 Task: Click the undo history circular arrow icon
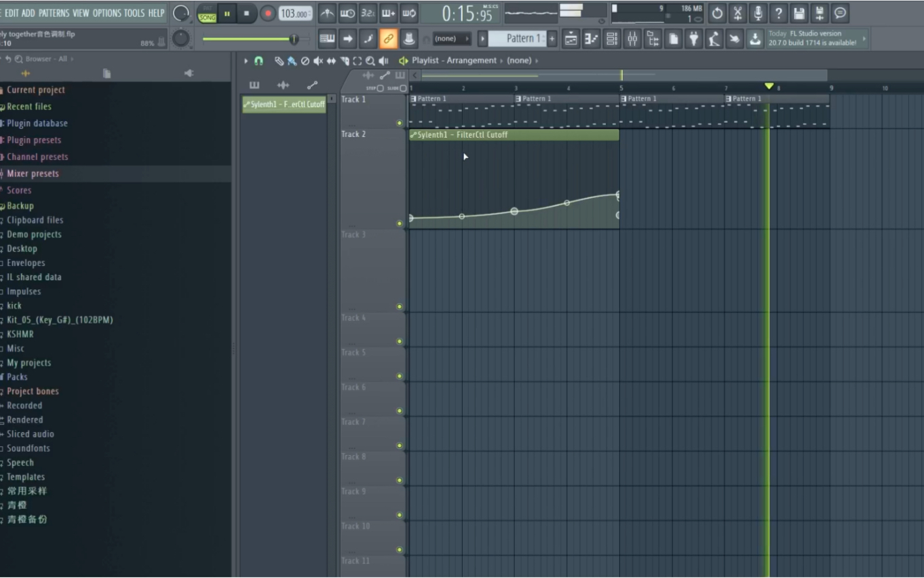pos(717,13)
